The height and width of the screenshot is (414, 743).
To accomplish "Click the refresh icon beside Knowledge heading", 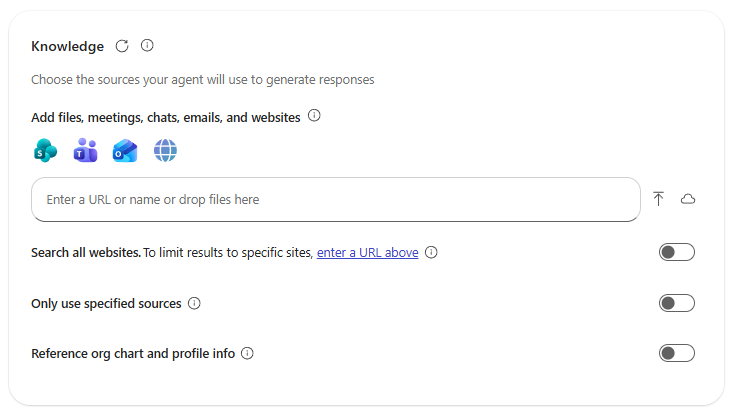I will point(122,46).
